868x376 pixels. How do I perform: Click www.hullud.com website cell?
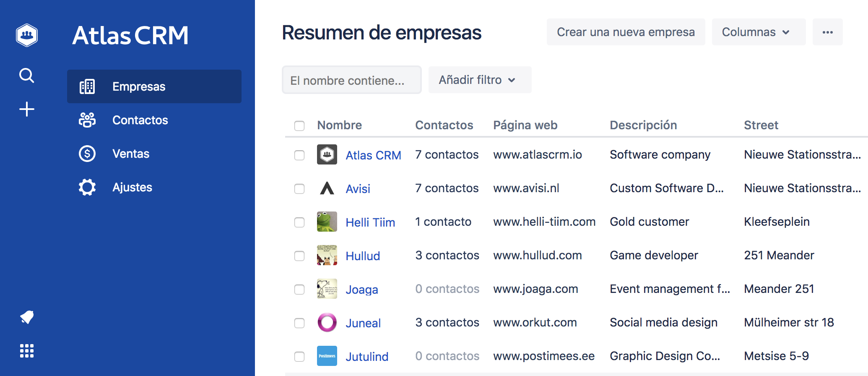[538, 255]
